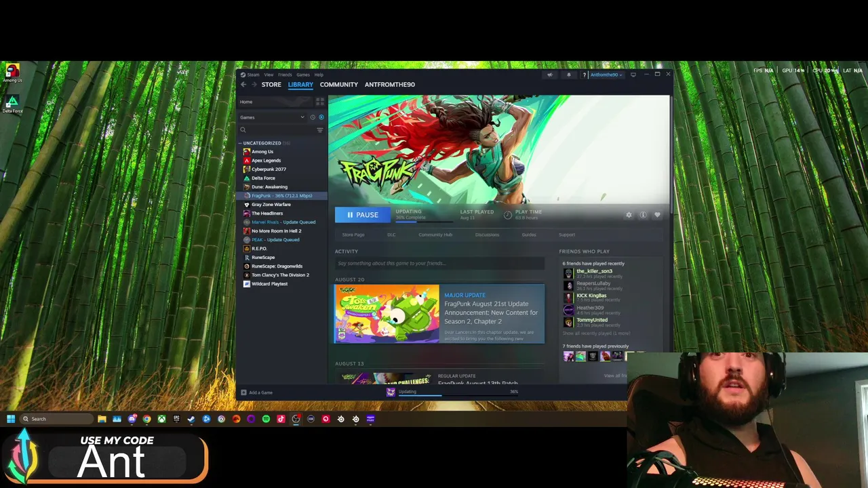868x488 pixels.
Task: Click the library Home button
Action: pyautogui.click(x=275, y=102)
